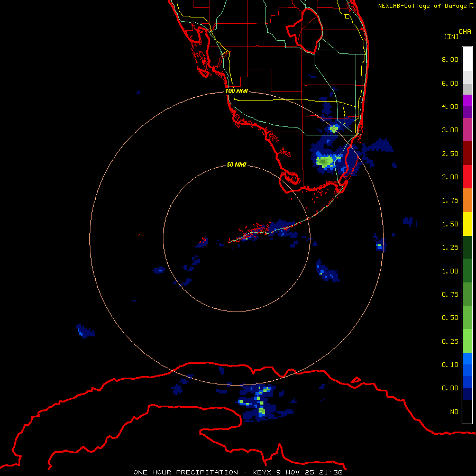Click the 1.00 legend value
The width and height of the screenshot is (476, 476).
pos(450,271)
